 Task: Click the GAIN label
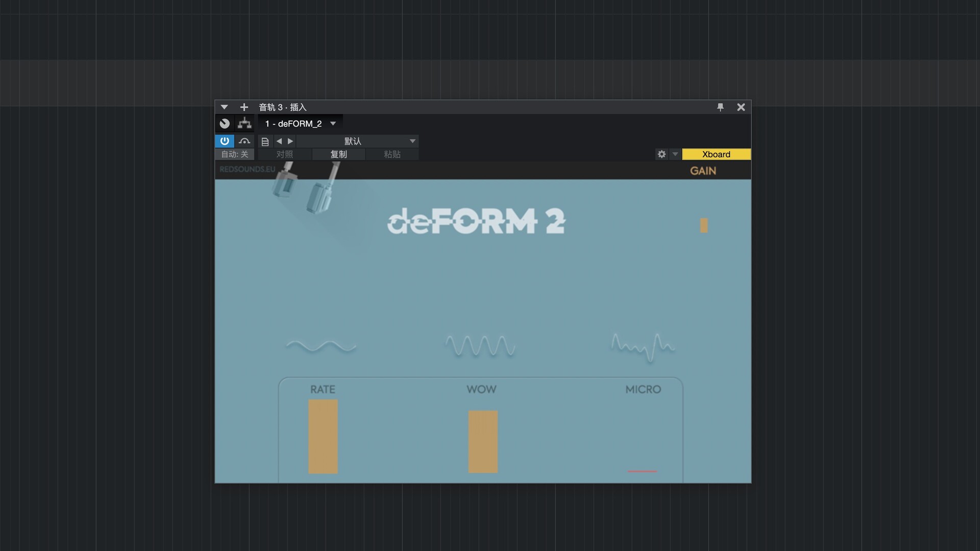(x=703, y=171)
